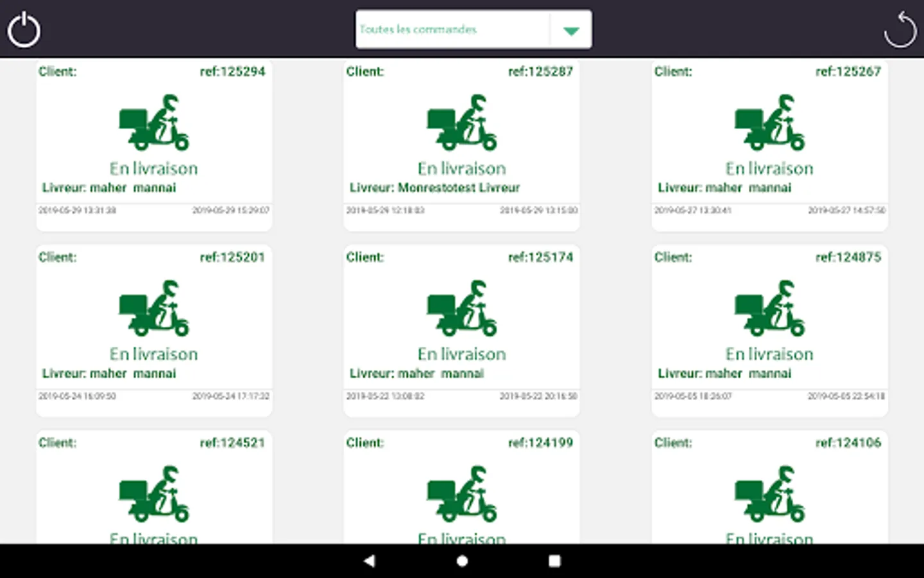Viewport: 924px width, 578px height.
Task: Tap Livreur: Monrestotest Livreur text
Action: point(435,188)
